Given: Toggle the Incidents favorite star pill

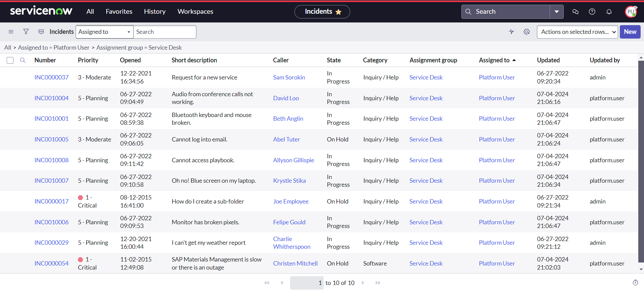Looking at the screenshot, I should point(322,12).
